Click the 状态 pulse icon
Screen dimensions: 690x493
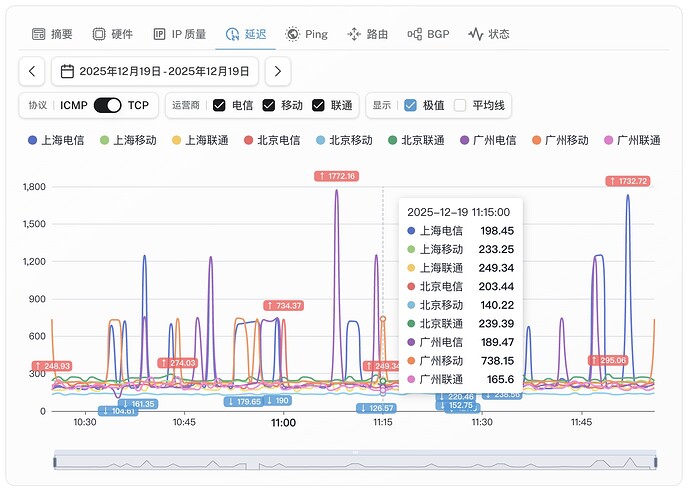click(475, 34)
